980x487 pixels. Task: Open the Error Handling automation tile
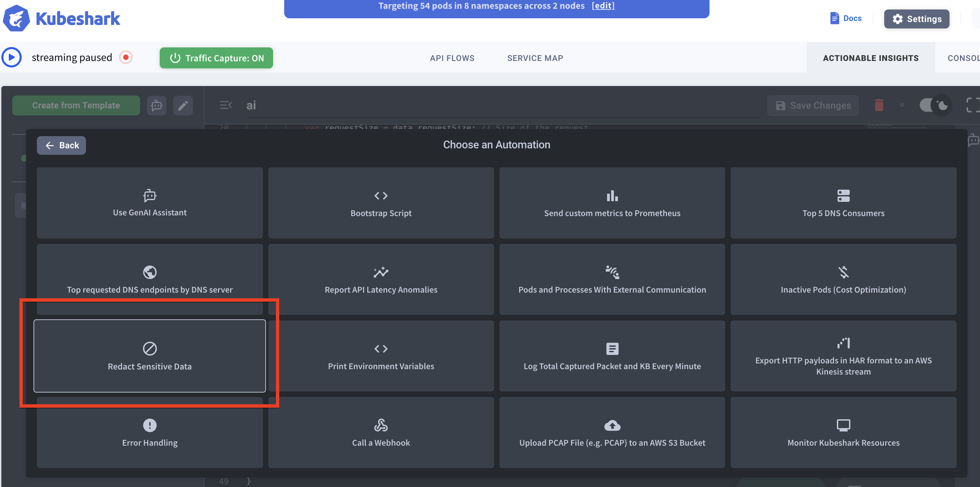[x=150, y=432]
